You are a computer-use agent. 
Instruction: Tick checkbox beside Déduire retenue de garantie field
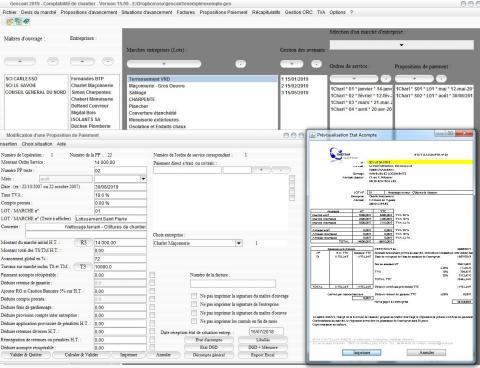152,283
